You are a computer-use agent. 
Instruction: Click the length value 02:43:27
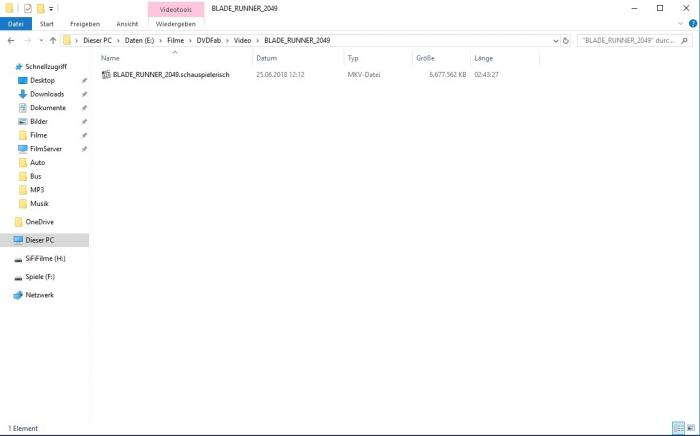click(486, 75)
